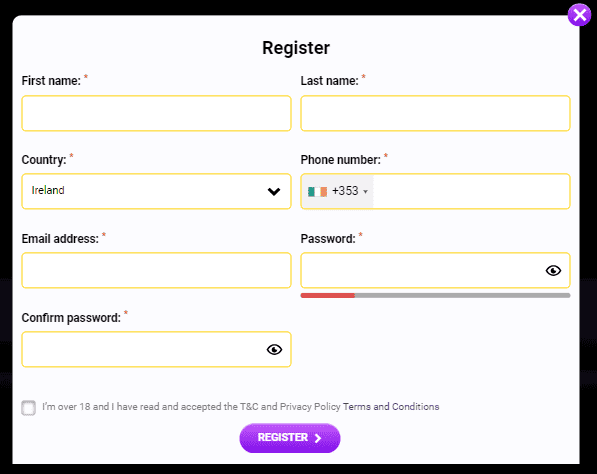Show password with the eye icon in the Password field
This screenshot has height=474, width=597.
tap(553, 271)
